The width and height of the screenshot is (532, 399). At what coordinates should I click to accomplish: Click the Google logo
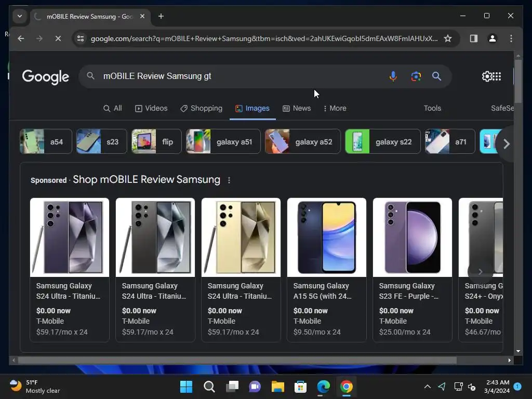coord(46,77)
